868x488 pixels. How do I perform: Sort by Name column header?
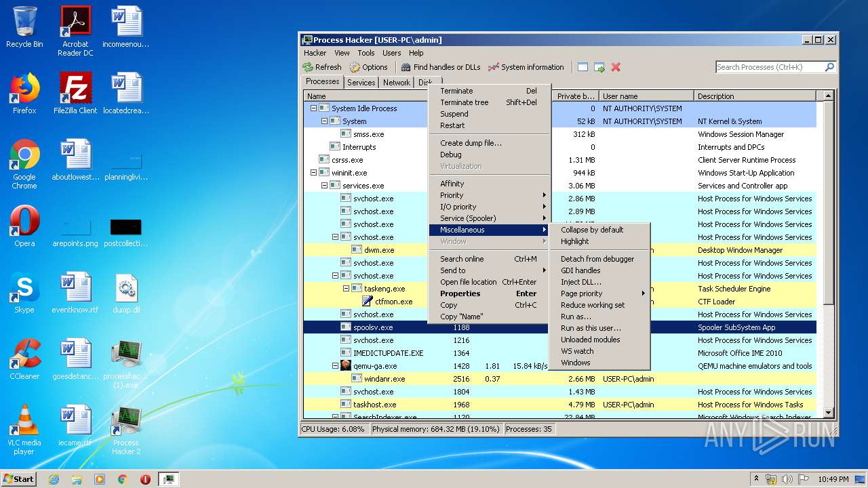point(366,96)
